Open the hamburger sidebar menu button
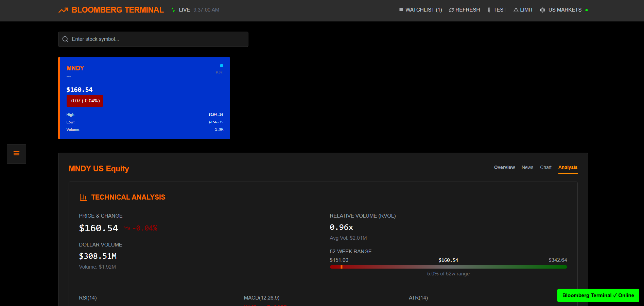Screen dimensions: 644x306 [x=16, y=154]
